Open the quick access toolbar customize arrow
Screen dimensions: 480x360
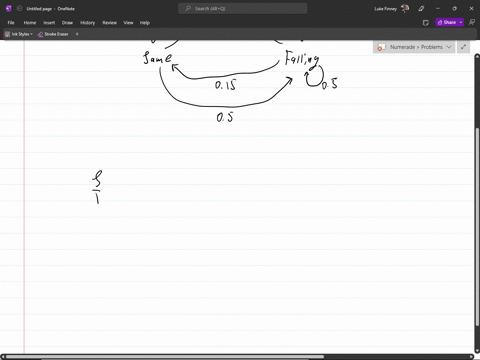[x=77, y=34]
